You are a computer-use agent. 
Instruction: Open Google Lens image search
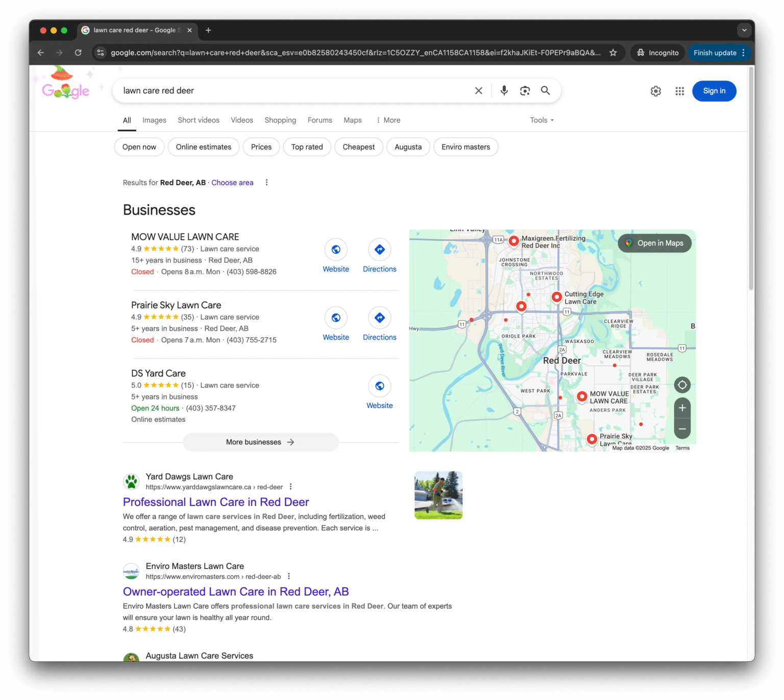(x=525, y=91)
